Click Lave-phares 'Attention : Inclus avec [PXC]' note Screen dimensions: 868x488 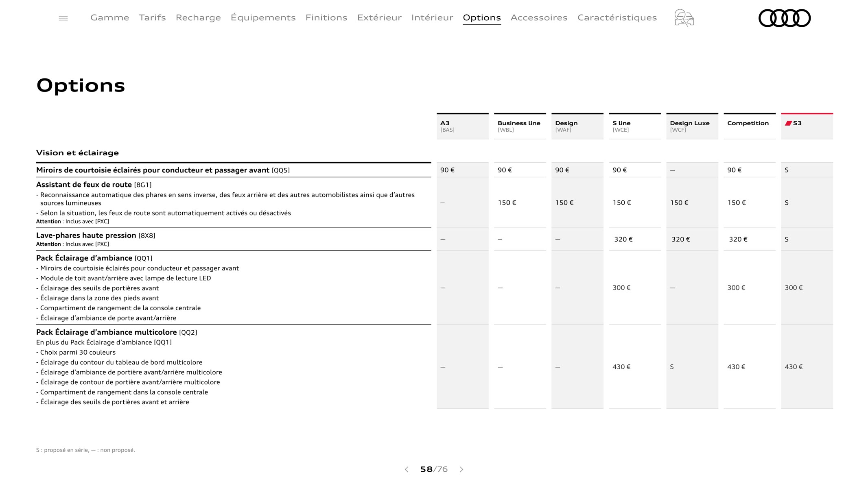72,244
